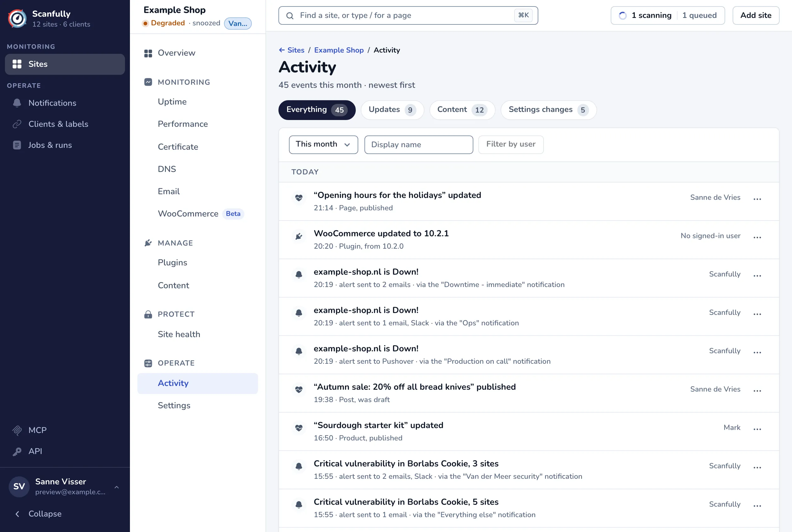Image resolution: width=792 pixels, height=532 pixels.
Task: Open more options for WooCommerce updated row
Action: point(757,237)
